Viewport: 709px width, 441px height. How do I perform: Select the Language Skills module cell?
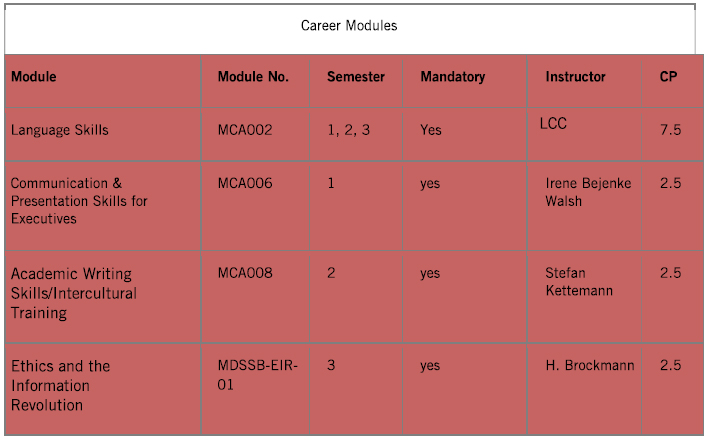[60, 130]
